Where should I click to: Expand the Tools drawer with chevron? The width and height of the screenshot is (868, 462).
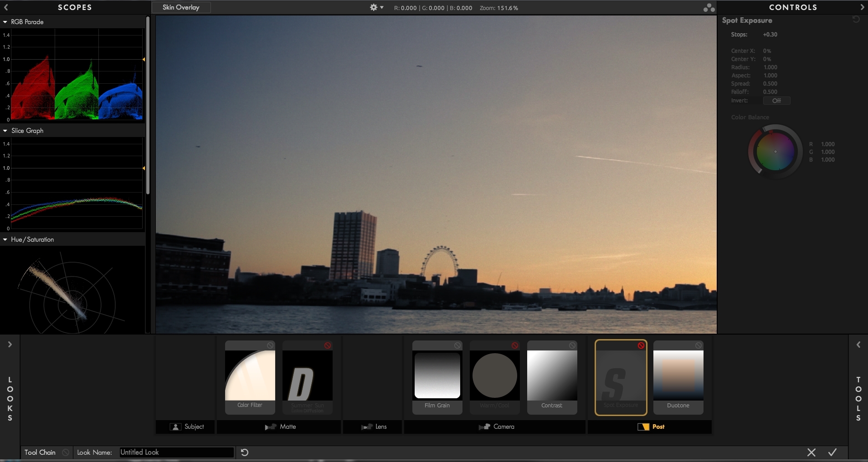coord(858,345)
